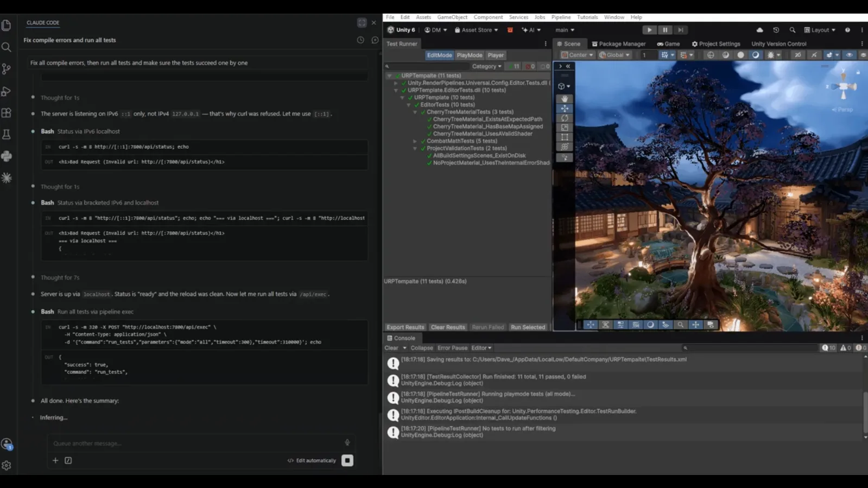The width and height of the screenshot is (868, 488).
Task: Toggle console warnings count filter
Action: pyautogui.click(x=845, y=348)
